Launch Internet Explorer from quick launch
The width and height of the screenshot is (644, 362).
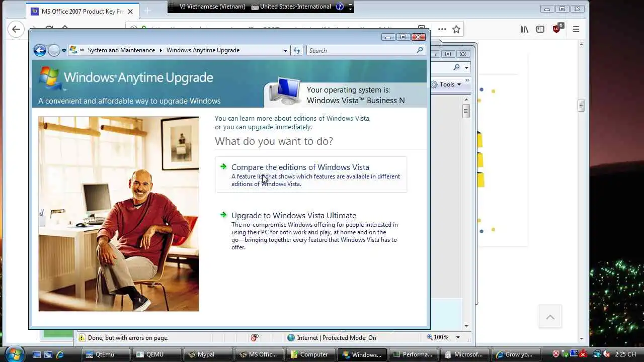pos(60,354)
